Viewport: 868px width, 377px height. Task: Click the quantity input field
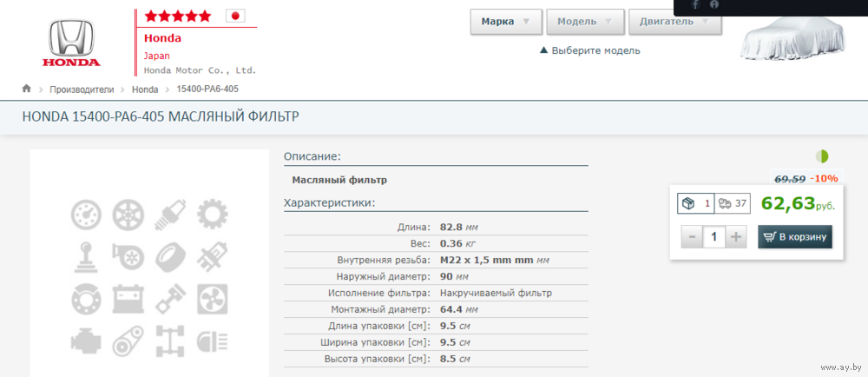pos(714,237)
